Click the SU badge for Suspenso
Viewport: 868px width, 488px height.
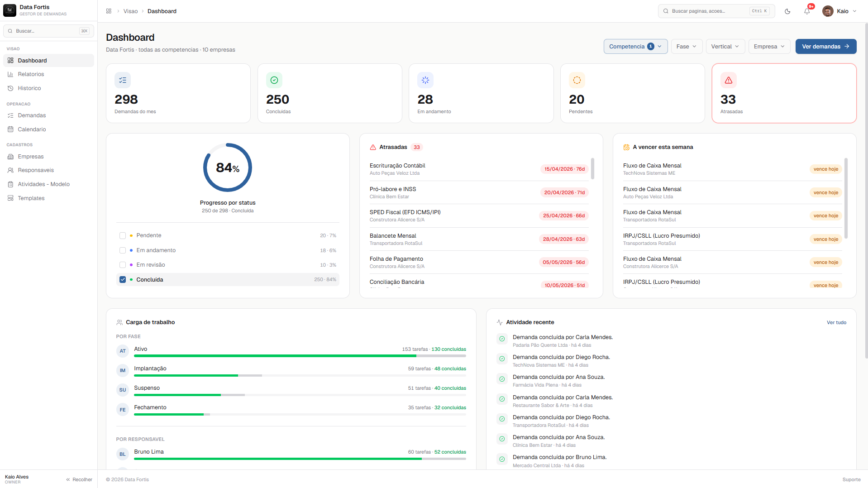[x=123, y=390]
